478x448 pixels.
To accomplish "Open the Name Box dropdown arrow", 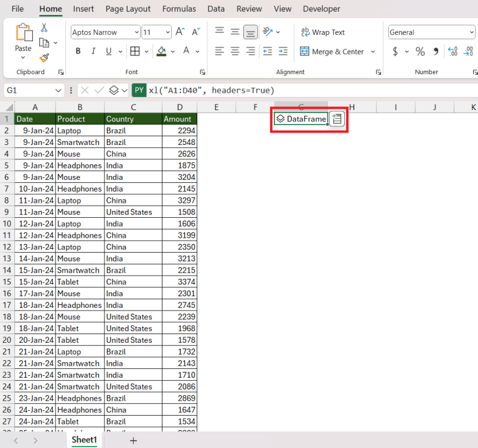I will (x=59, y=90).
